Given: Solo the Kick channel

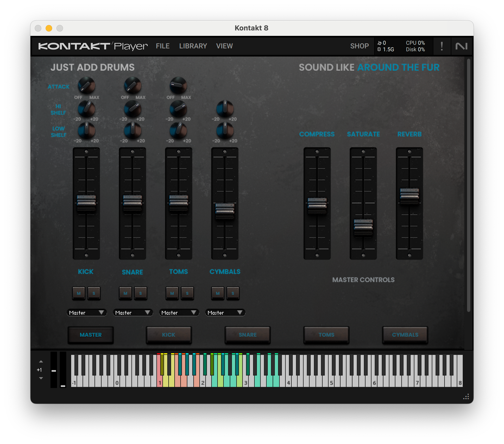Looking at the screenshot, I should coord(94,293).
